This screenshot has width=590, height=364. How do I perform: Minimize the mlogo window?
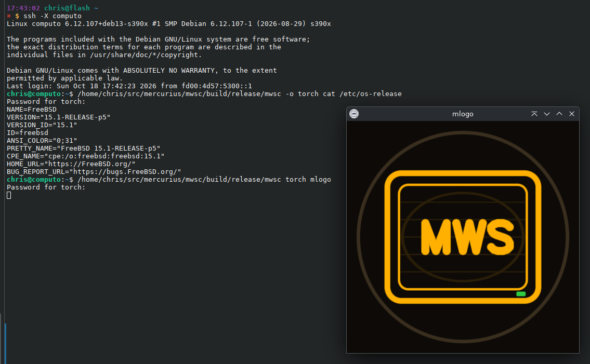click(x=547, y=114)
